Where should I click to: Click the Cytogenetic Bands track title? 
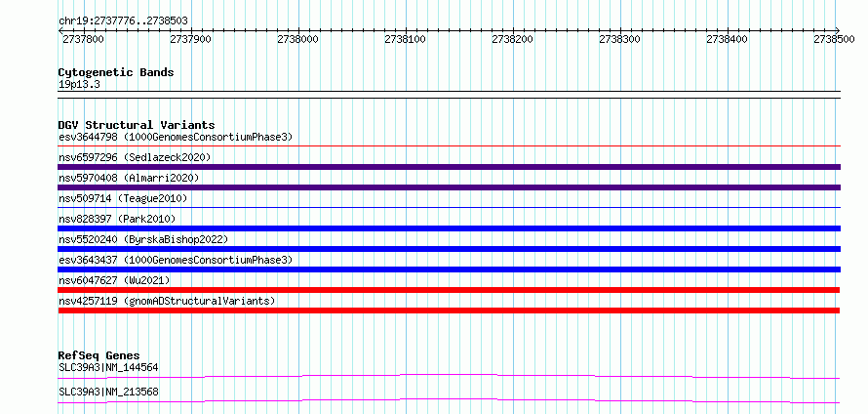pyautogui.click(x=116, y=72)
